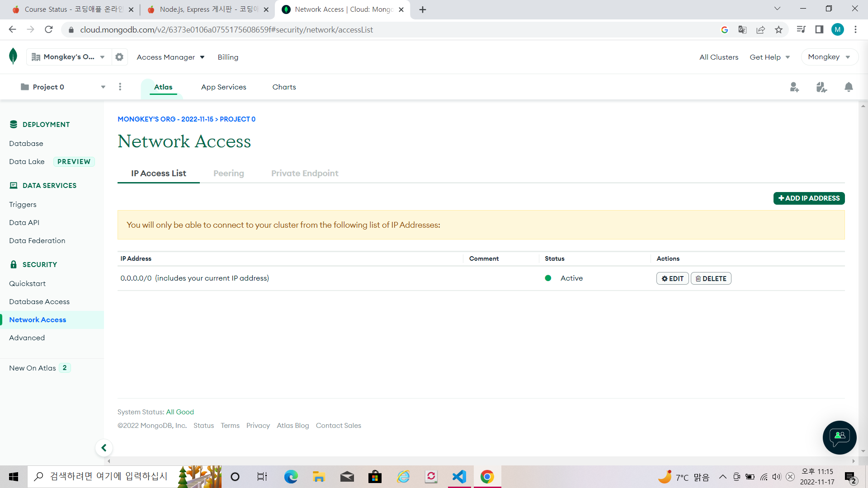Expand Project 0 selector dropdown

63,87
